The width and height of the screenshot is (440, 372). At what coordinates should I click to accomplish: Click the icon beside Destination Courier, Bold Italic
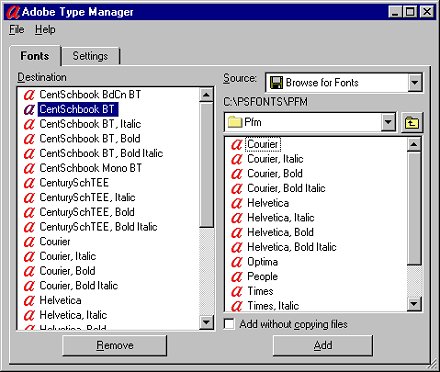[x=29, y=285]
